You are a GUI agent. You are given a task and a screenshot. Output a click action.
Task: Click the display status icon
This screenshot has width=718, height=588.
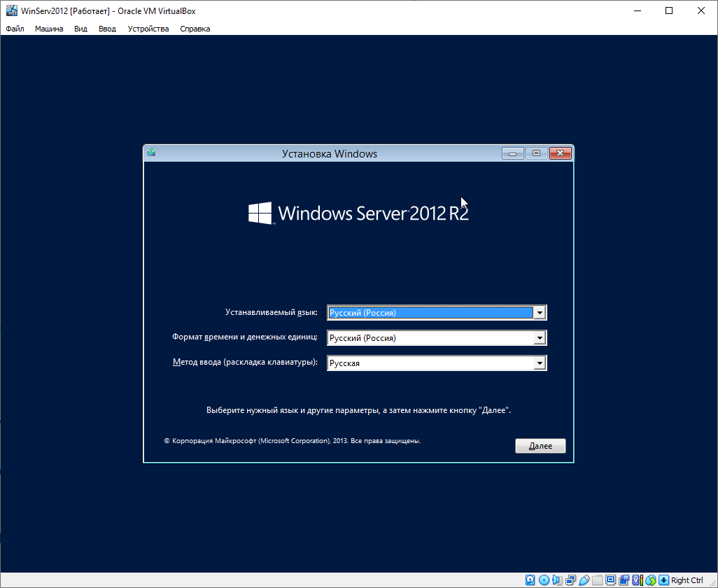click(x=610, y=580)
